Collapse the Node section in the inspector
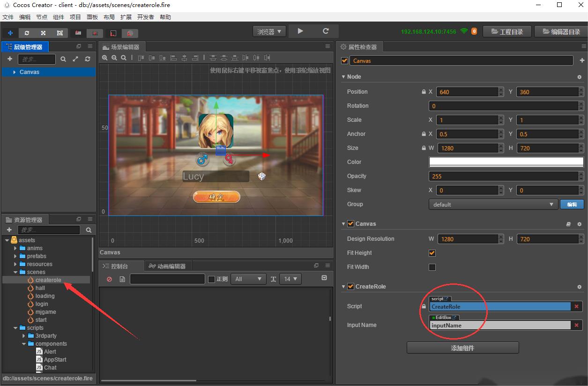This screenshot has width=588, height=386. 343,77
